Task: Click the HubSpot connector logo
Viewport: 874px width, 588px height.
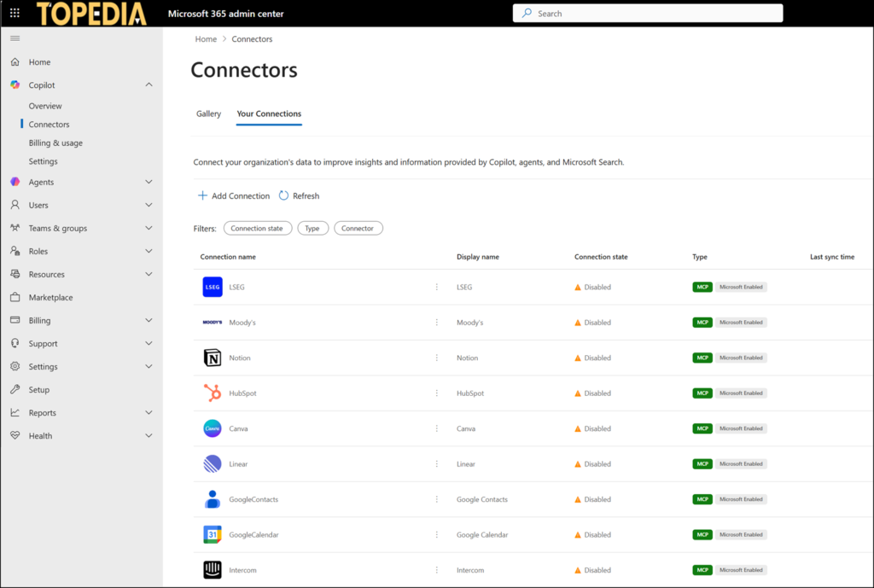Action: tap(213, 393)
